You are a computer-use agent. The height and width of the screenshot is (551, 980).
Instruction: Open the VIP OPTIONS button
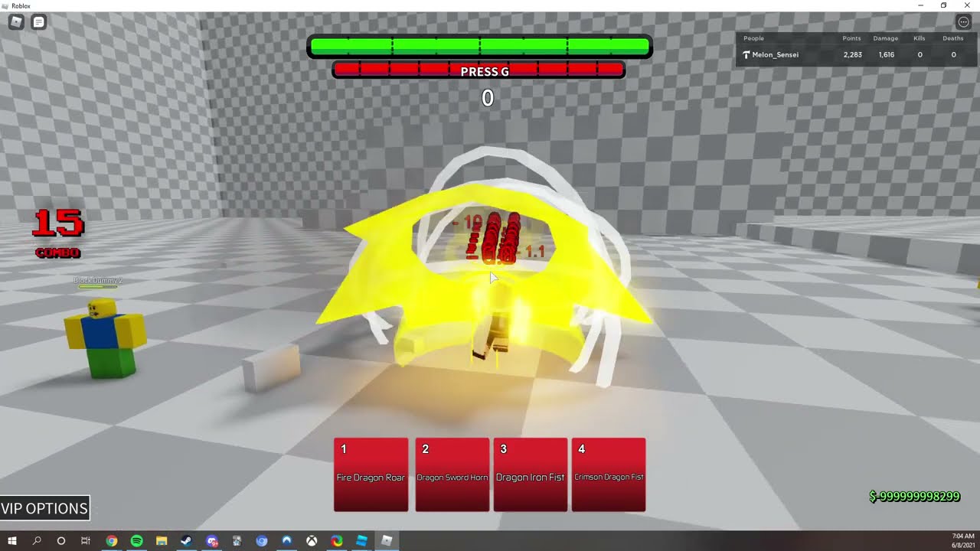44,508
